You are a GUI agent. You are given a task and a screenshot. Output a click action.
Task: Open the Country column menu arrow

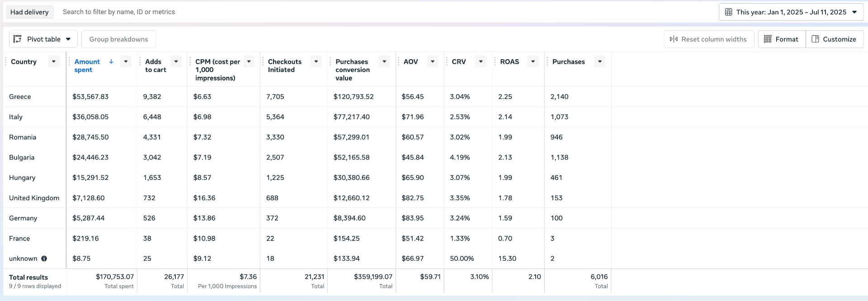point(54,61)
